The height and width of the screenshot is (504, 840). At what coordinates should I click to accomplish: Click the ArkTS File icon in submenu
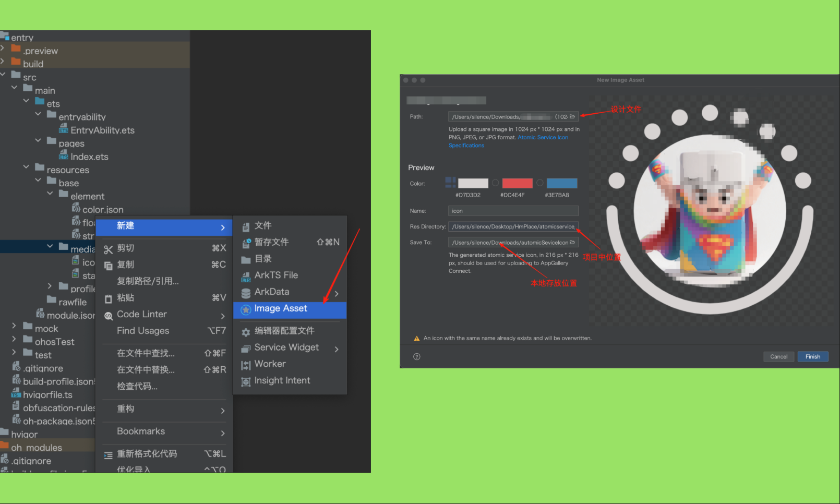246,277
